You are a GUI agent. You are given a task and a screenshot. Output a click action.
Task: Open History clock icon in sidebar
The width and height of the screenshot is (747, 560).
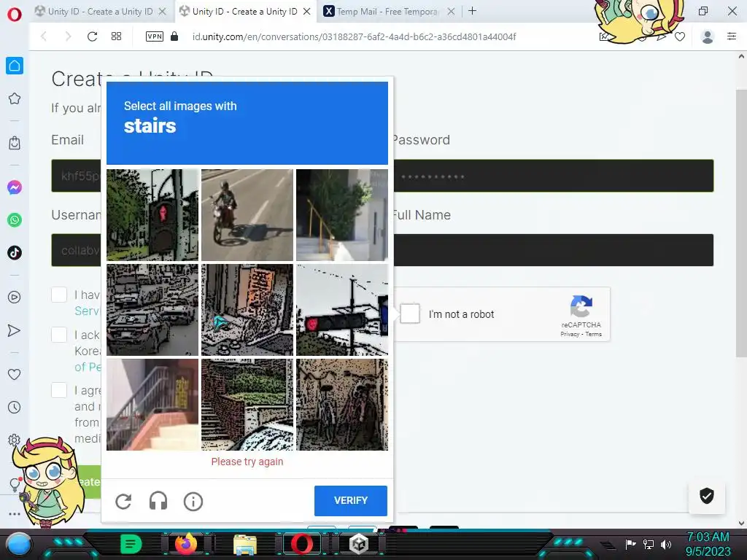15,407
